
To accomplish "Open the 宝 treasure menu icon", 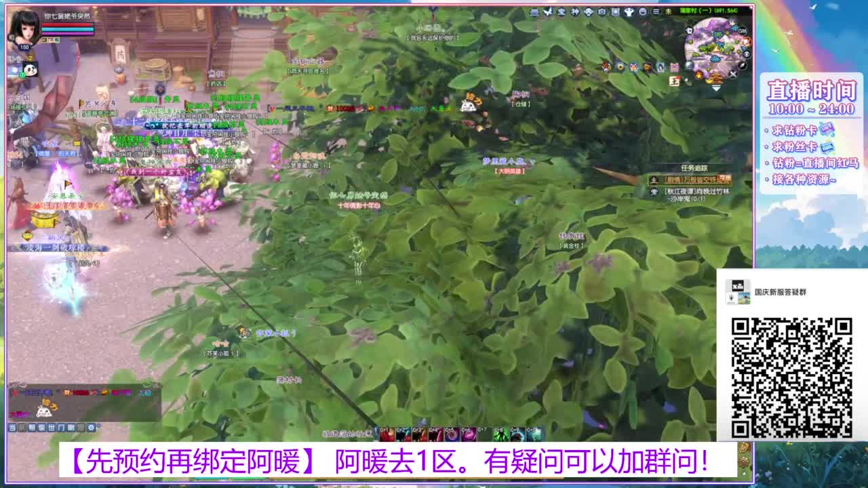I will pyautogui.click(x=561, y=12).
